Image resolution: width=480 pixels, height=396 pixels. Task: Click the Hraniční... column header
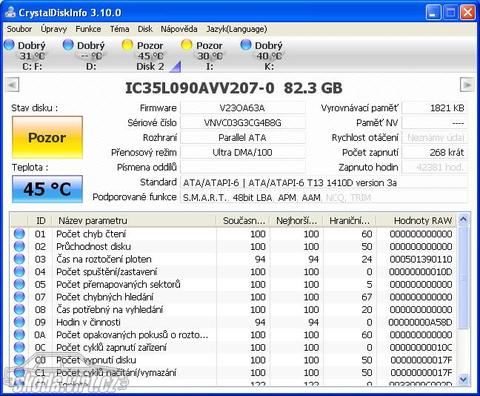[x=349, y=221]
